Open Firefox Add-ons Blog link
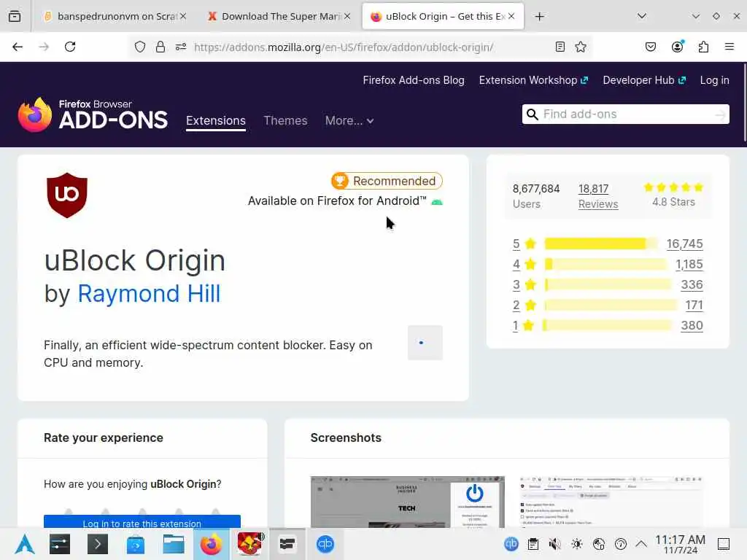The width and height of the screenshot is (747, 560). click(x=414, y=80)
